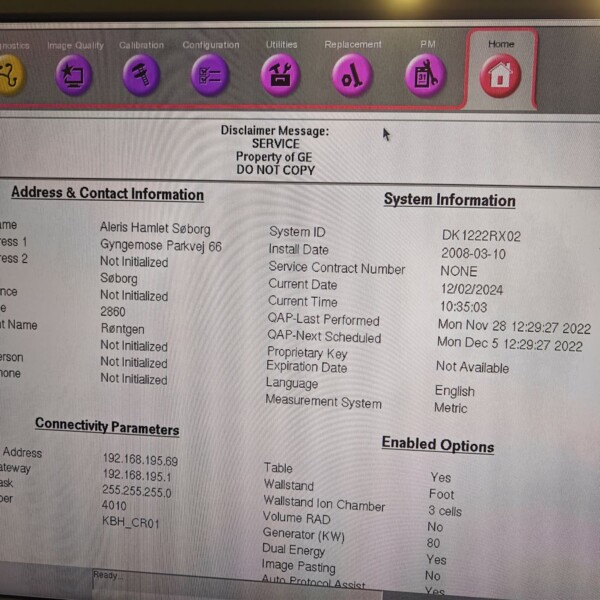Click the subnet mask 255.255.255.0

[x=138, y=492]
